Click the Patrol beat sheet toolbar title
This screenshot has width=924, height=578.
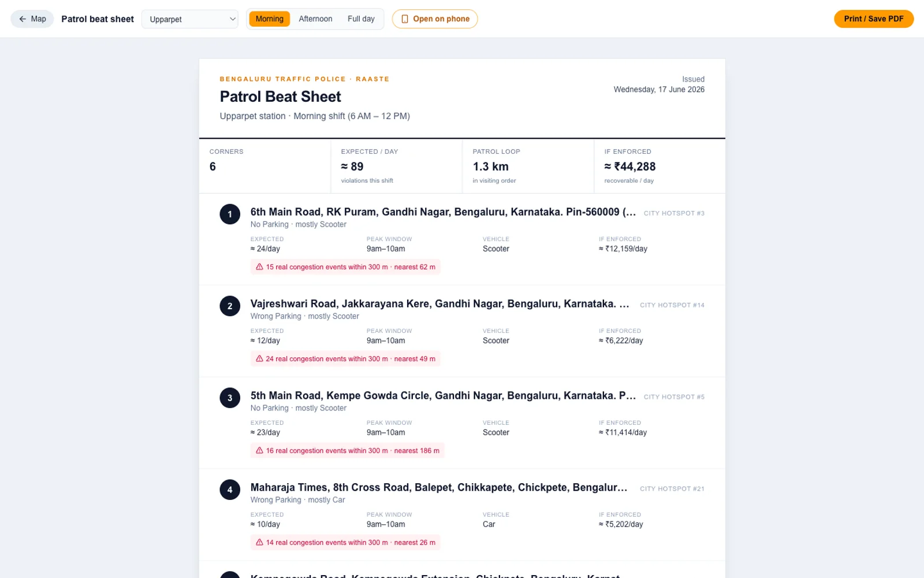point(98,19)
